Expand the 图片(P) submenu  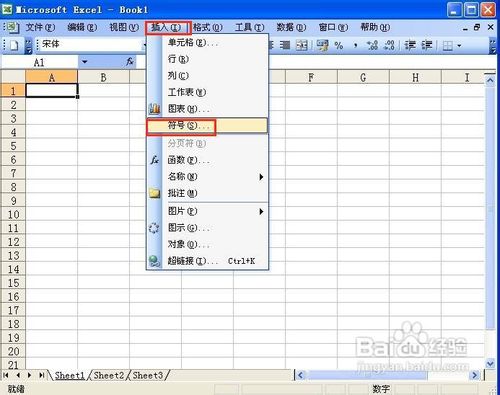[x=262, y=212]
